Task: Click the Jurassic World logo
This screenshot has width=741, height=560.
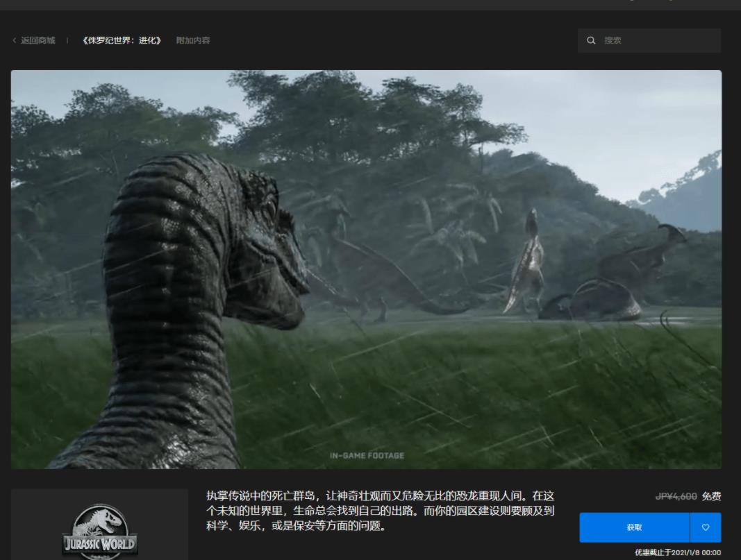Action: tap(99, 533)
